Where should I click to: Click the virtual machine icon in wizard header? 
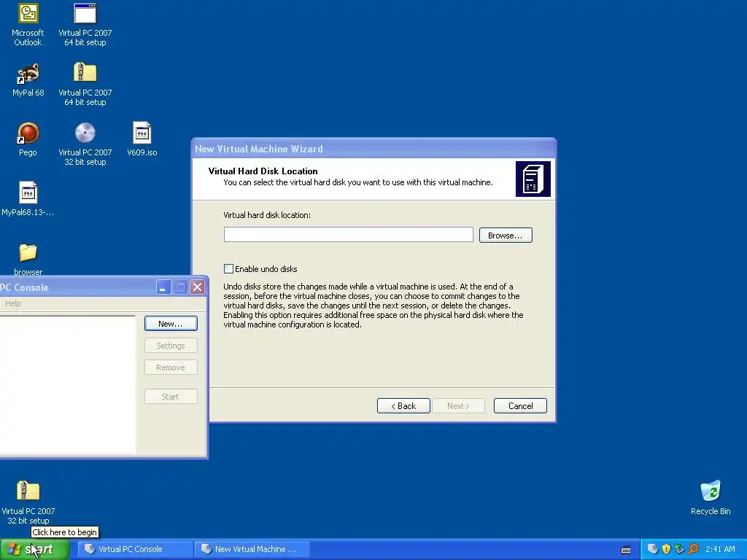[x=533, y=179]
